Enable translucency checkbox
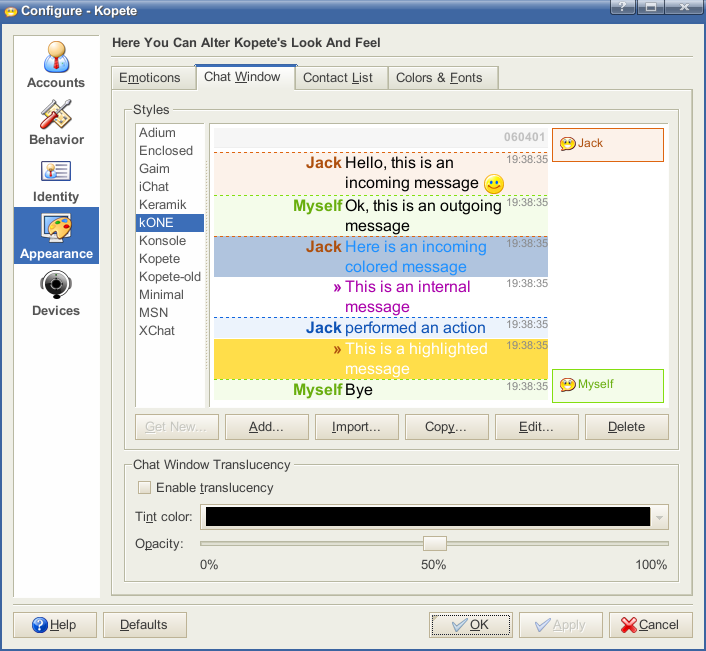Viewport: 706px width, 651px height. [145, 488]
